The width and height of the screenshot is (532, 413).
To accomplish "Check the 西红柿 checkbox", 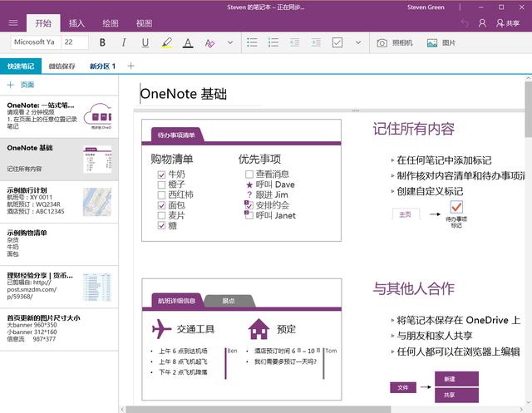I will pos(161,195).
